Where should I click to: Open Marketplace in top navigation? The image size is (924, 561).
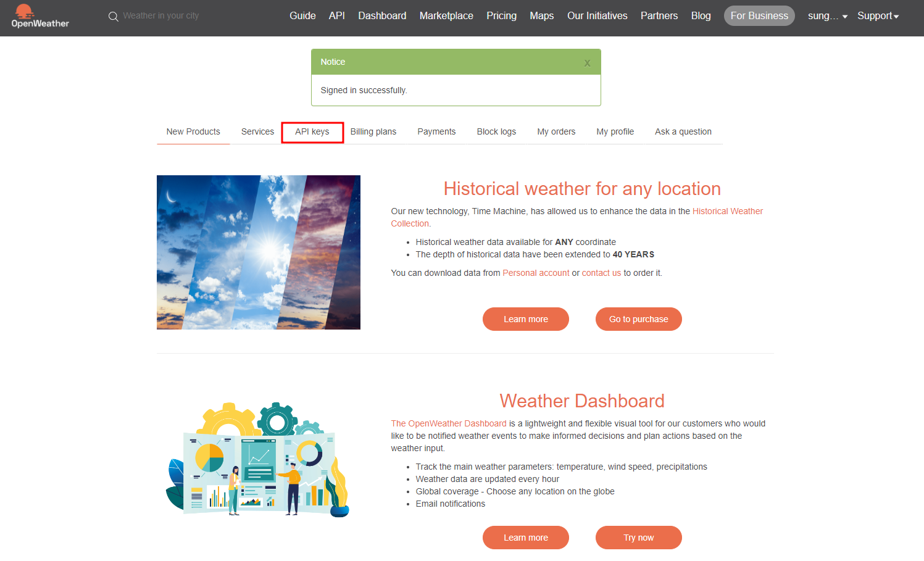446,15
